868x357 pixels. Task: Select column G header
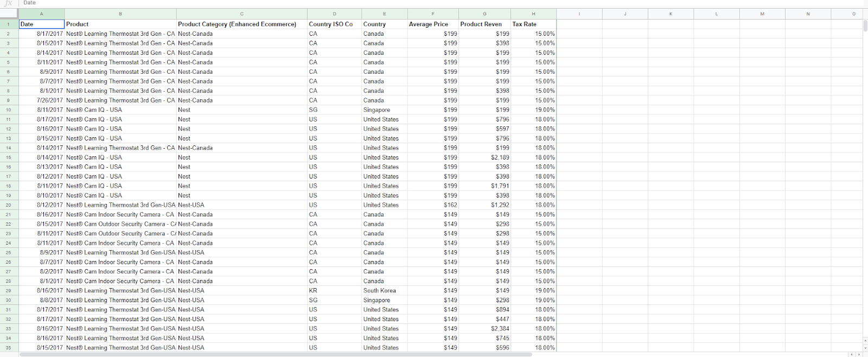click(484, 14)
